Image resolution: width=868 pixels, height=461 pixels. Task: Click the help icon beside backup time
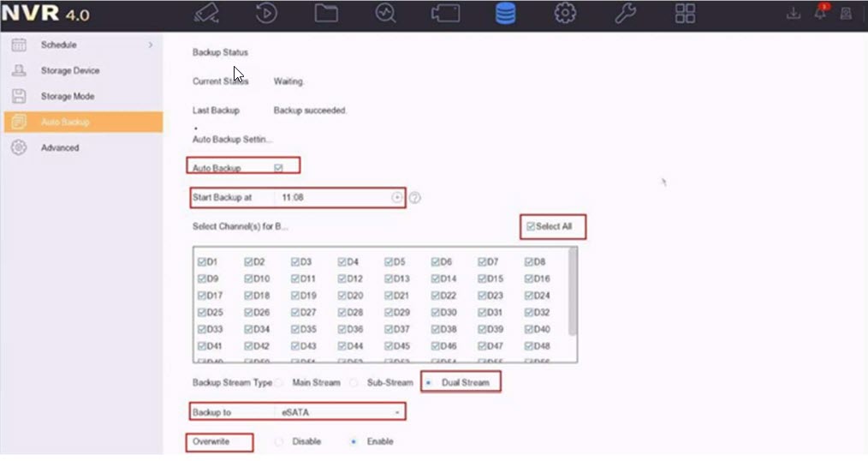click(x=415, y=198)
